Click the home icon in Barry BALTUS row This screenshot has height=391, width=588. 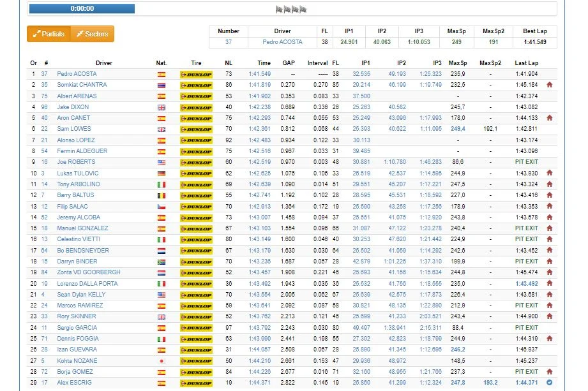[550, 195]
